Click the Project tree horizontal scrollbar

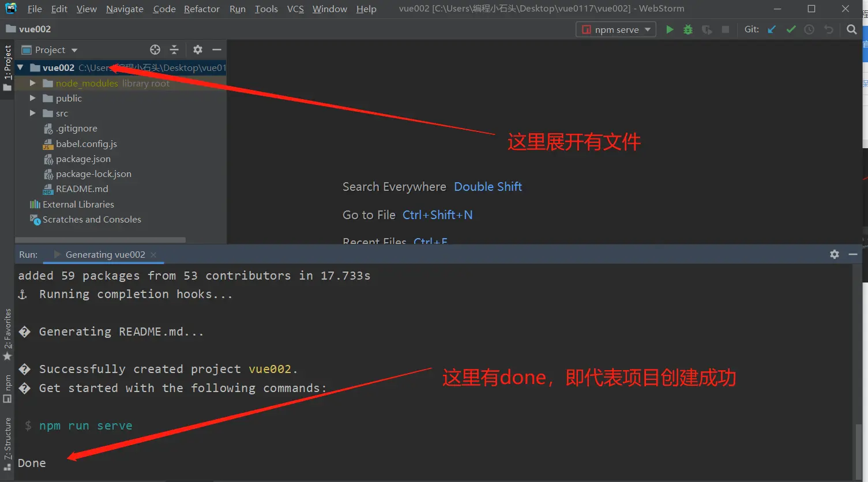point(100,240)
